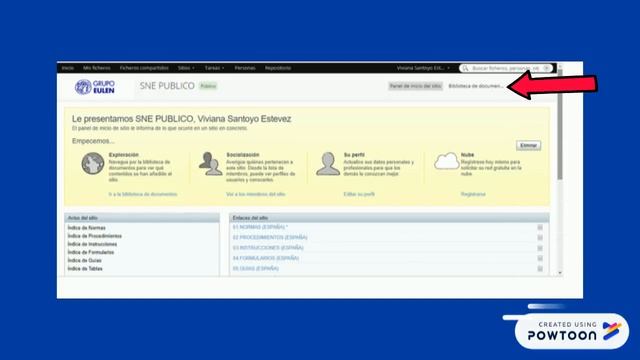This screenshot has height=360, width=640.
Task: Click the round icon at the search box's right end
Action: tap(547, 68)
